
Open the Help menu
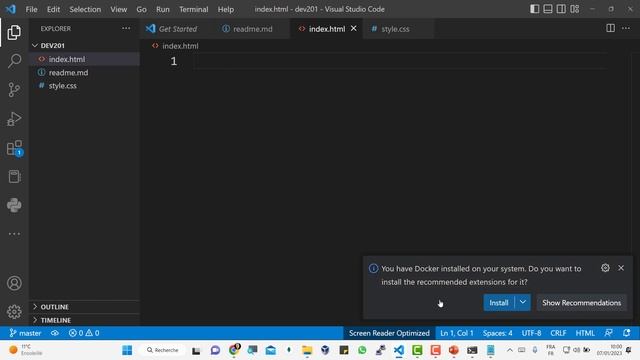click(x=225, y=9)
